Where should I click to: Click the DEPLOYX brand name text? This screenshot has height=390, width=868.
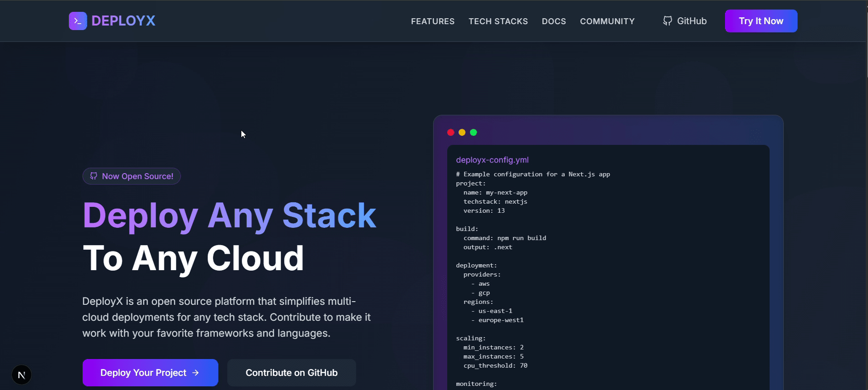(x=123, y=21)
